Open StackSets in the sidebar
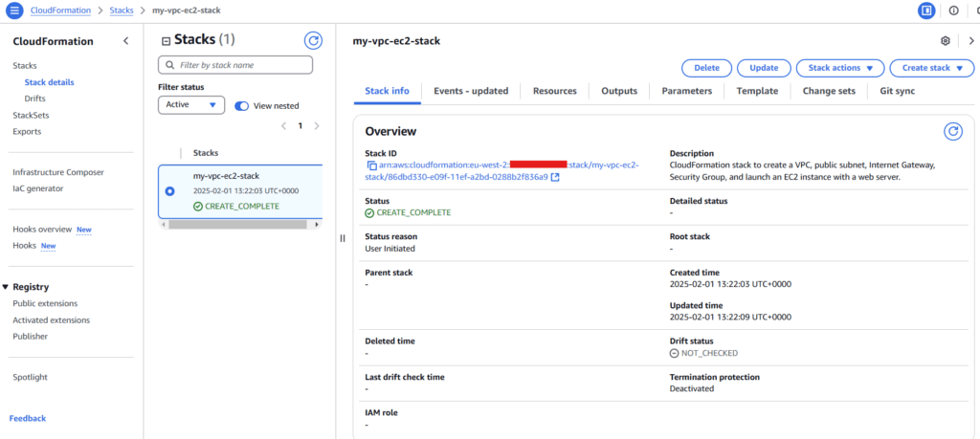Screen dimensions: 980x439 [x=31, y=115]
